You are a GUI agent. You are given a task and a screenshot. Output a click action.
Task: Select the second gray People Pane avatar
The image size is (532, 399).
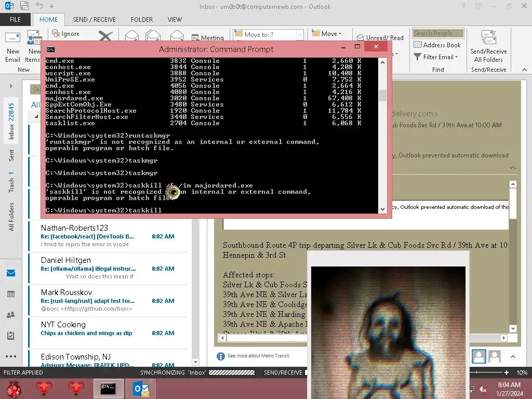(x=495, y=356)
